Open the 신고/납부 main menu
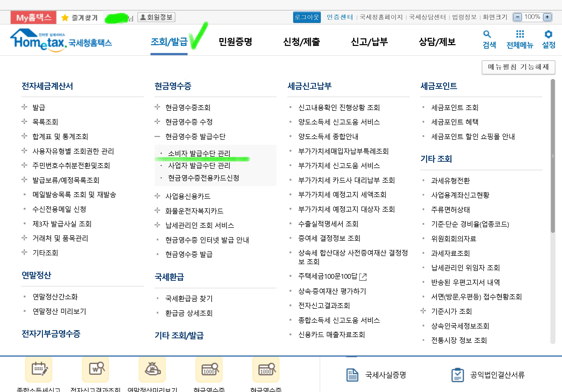Image resolution: width=562 pixels, height=392 pixels. click(369, 42)
